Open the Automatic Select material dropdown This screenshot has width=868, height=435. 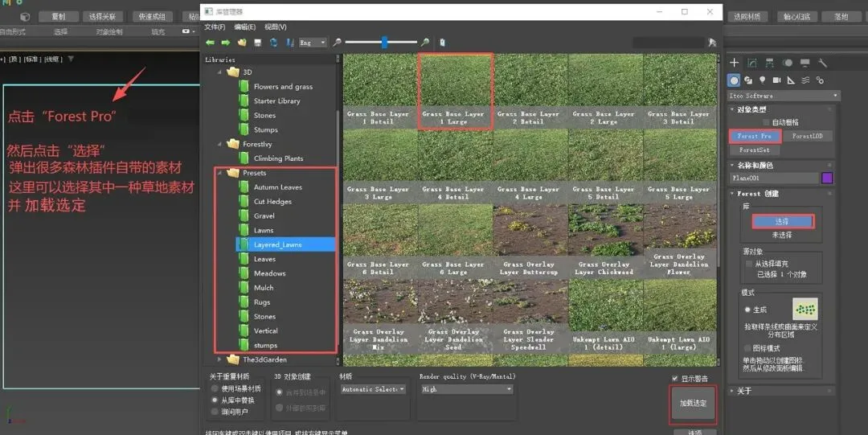(x=373, y=389)
